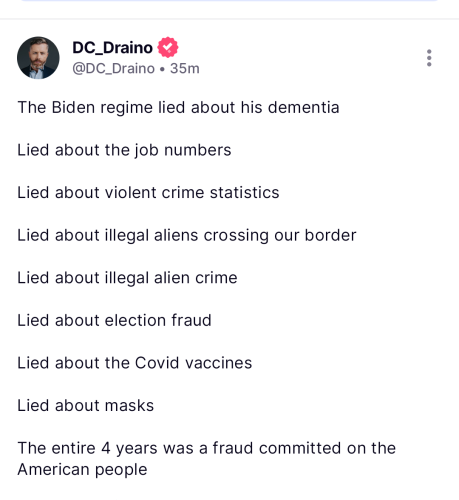Screen dimensions: 459x500
Task: Click the light blue bar above the post
Action: click(229, 1)
